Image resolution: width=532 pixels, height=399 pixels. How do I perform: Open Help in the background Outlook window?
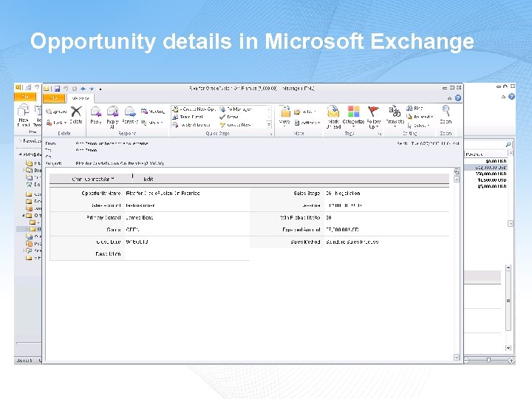coord(511,97)
